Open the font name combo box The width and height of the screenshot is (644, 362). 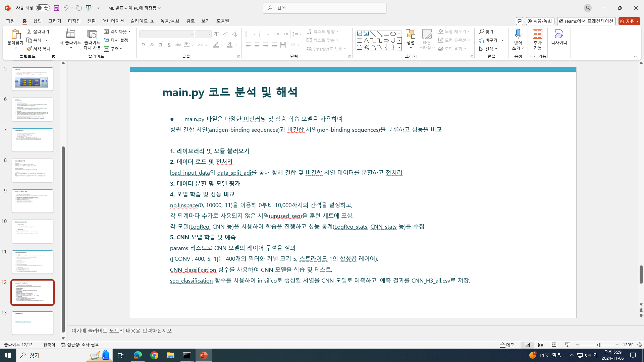pos(167,34)
